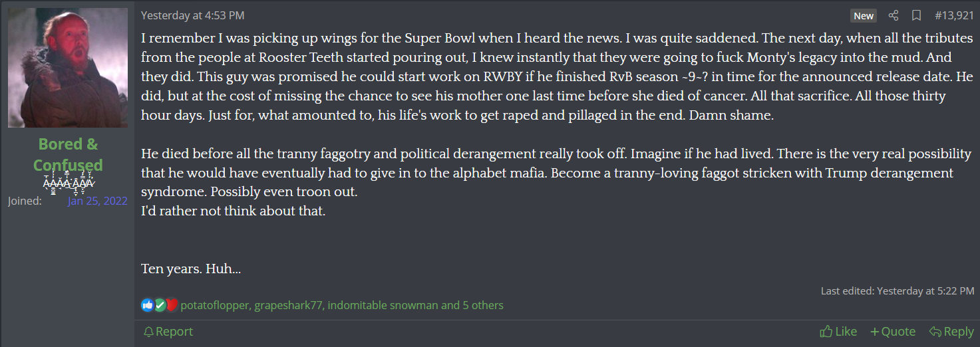Open potatoflopper's profile from the reactions

tap(215, 305)
